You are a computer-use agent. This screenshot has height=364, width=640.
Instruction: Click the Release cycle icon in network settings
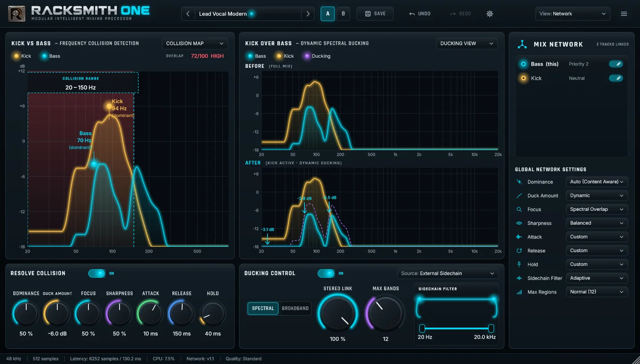pyautogui.click(x=519, y=251)
